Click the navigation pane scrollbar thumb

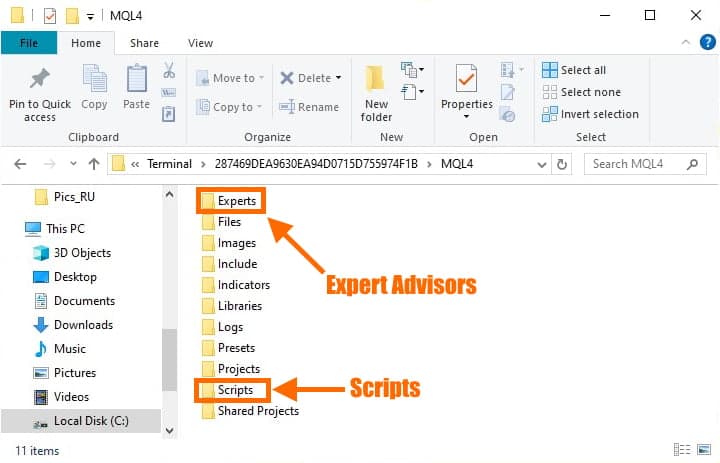point(169,360)
